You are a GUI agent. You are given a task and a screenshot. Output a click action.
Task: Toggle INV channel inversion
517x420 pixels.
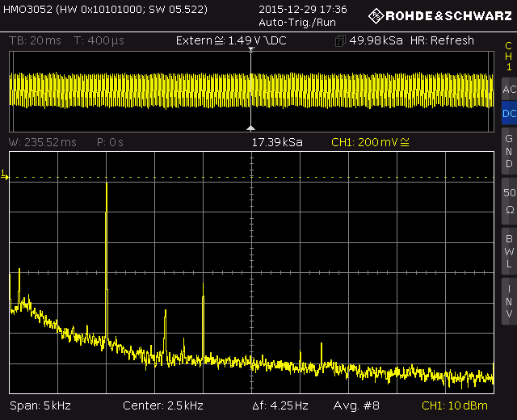click(x=508, y=300)
